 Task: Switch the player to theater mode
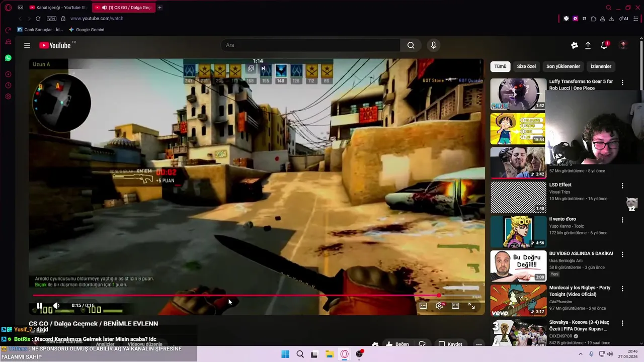click(455, 306)
